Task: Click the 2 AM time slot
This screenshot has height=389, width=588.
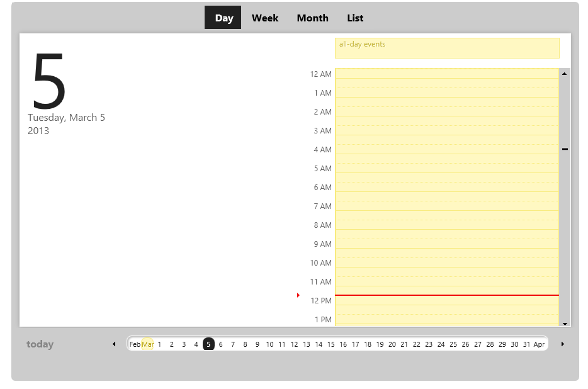Action: [x=446, y=111]
